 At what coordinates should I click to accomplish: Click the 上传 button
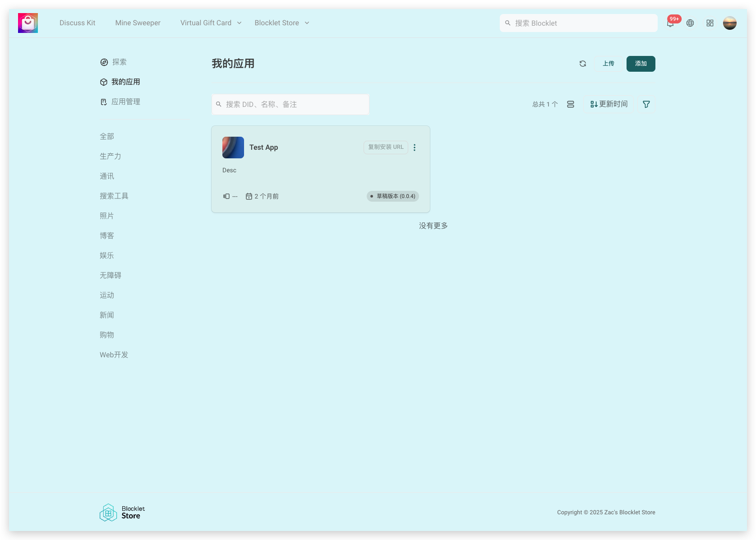[608, 64]
